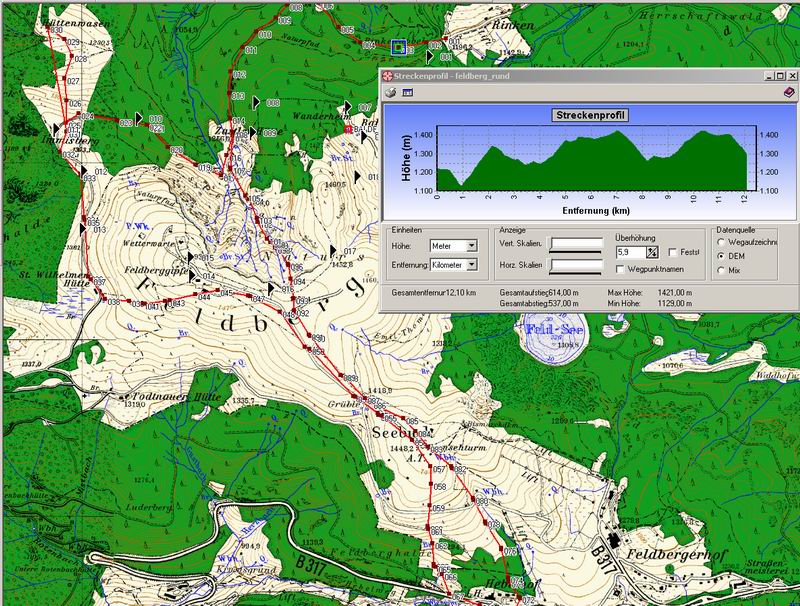This screenshot has height=606, width=800.
Task: Click the Gesamtaufstieg value 614,00 m
Action: pos(564,293)
